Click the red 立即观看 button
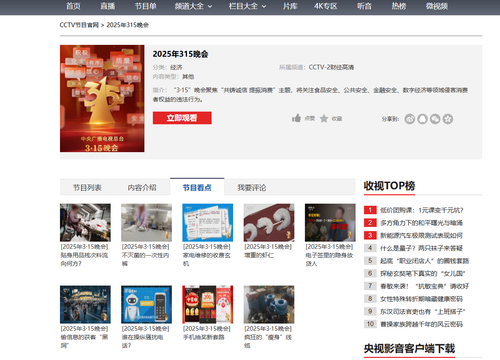Image resolution: width=500 pixels, height=360 pixels. point(182,118)
